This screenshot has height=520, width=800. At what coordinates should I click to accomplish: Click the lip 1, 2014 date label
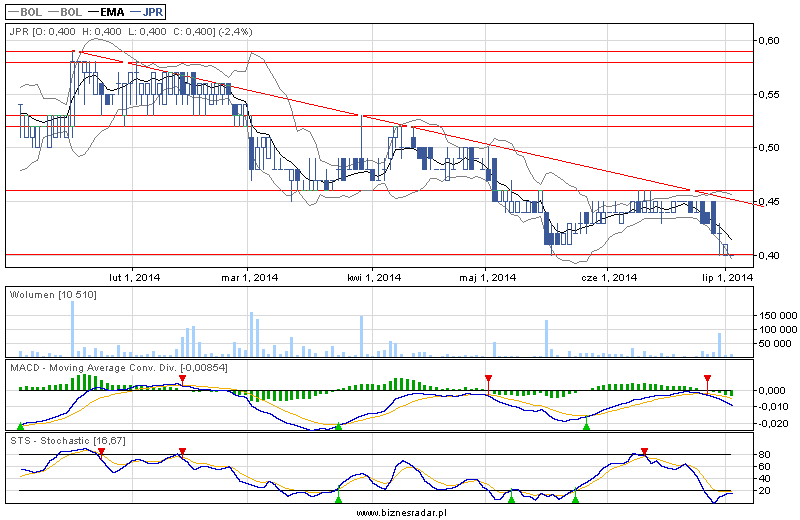coord(728,278)
